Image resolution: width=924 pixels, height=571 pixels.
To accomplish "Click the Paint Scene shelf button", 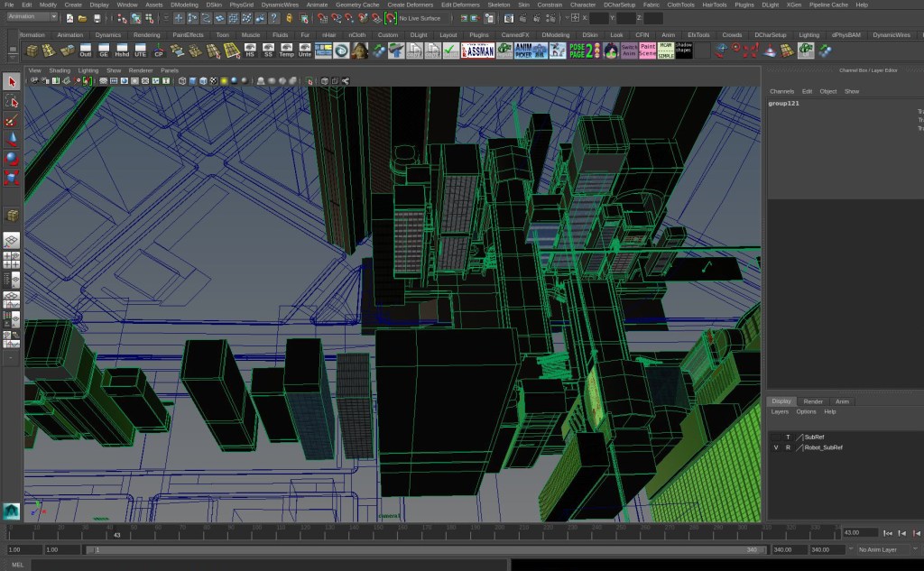I will click(647, 51).
